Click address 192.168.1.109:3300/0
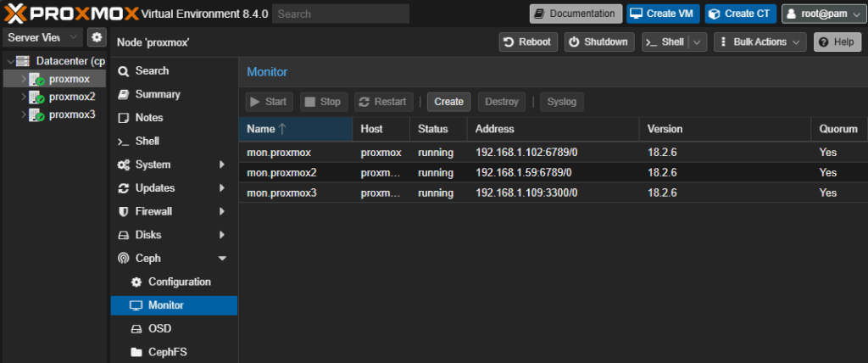Image resolution: width=868 pixels, height=363 pixels. click(x=526, y=193)
